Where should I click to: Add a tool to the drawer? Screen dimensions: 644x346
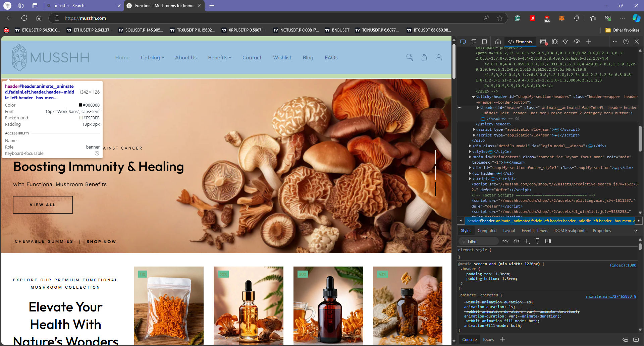[502, 340]
